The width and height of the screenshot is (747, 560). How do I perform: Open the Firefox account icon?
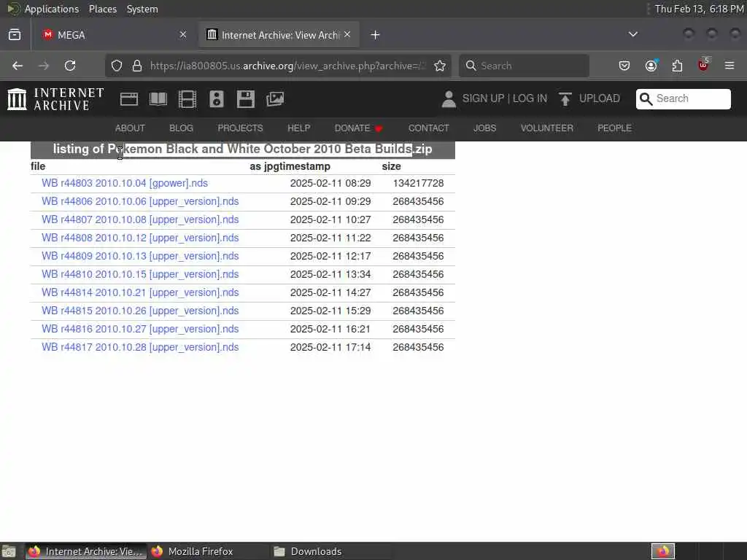tap(651, 66)
